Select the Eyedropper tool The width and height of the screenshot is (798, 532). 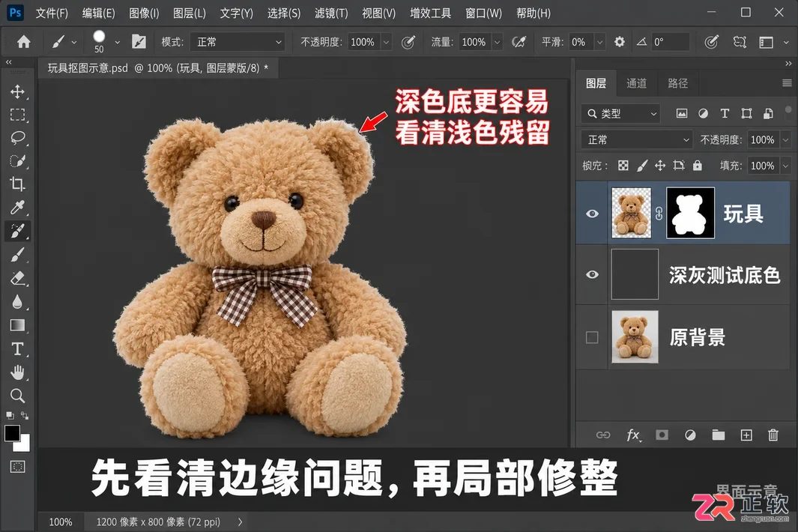17,208
